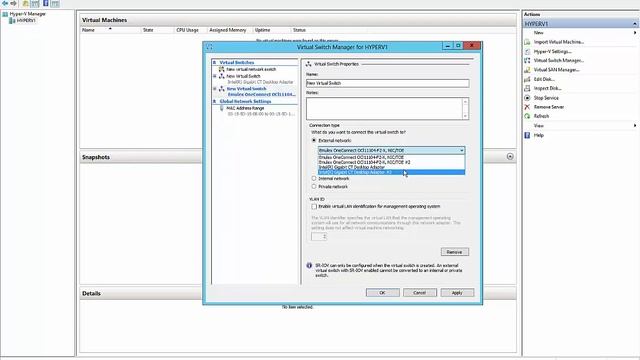Click the Notes scrollbar down arrow
Viewport: 640px width, 360px height.
click(x=465, y=116)
